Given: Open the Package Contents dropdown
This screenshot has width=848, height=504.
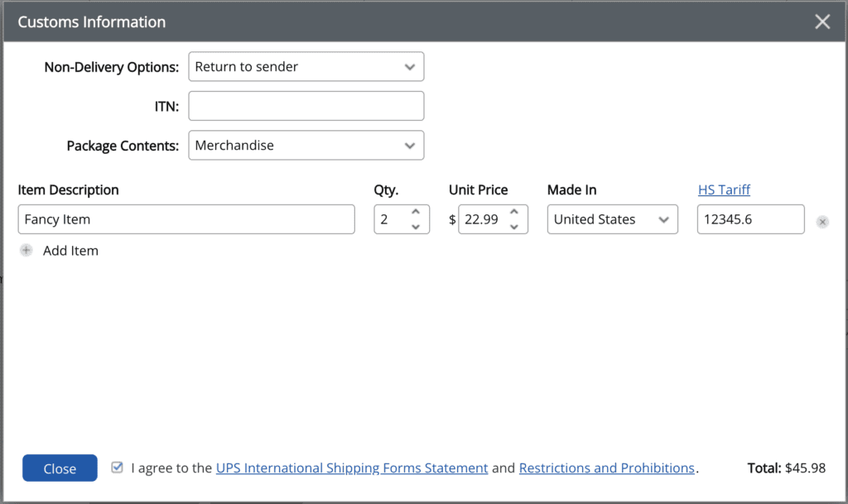Looking at the screenshot, I should click(306, 145).
